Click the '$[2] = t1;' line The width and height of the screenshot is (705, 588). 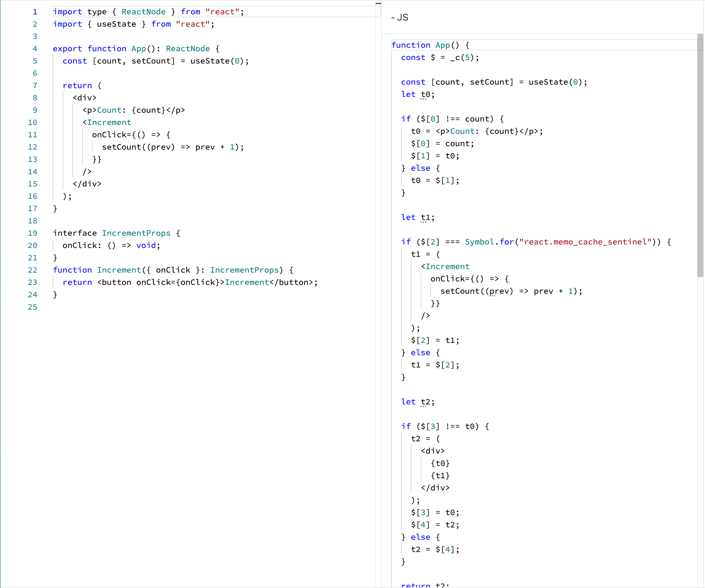[435, 341]
